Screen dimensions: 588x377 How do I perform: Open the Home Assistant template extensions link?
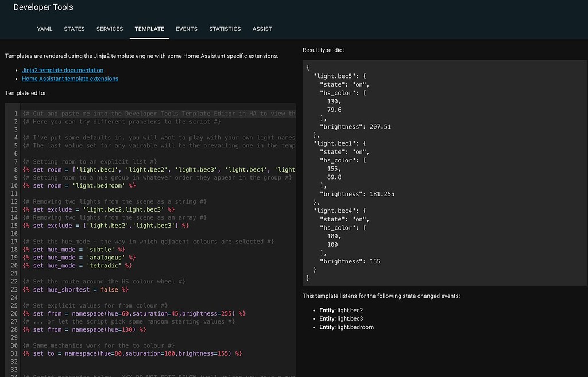(x=69, y=79)
